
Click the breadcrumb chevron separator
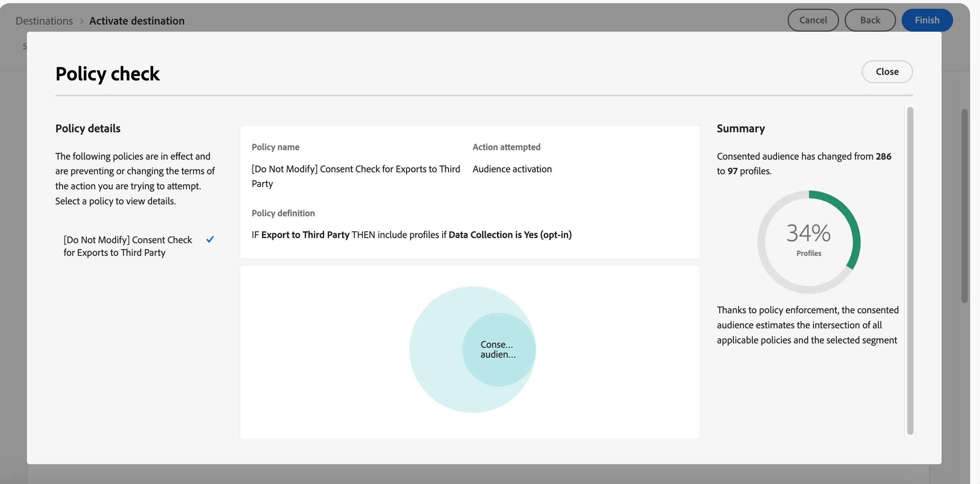tap(82, 21)
